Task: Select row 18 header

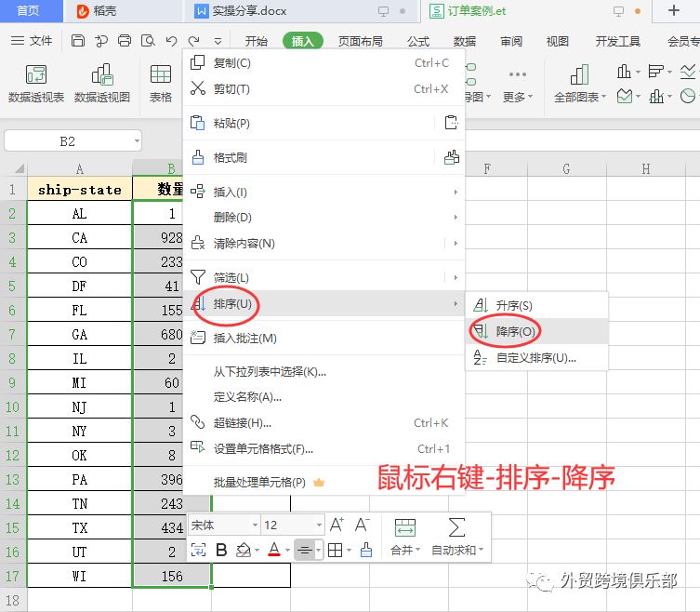Action: pos(13,600)
